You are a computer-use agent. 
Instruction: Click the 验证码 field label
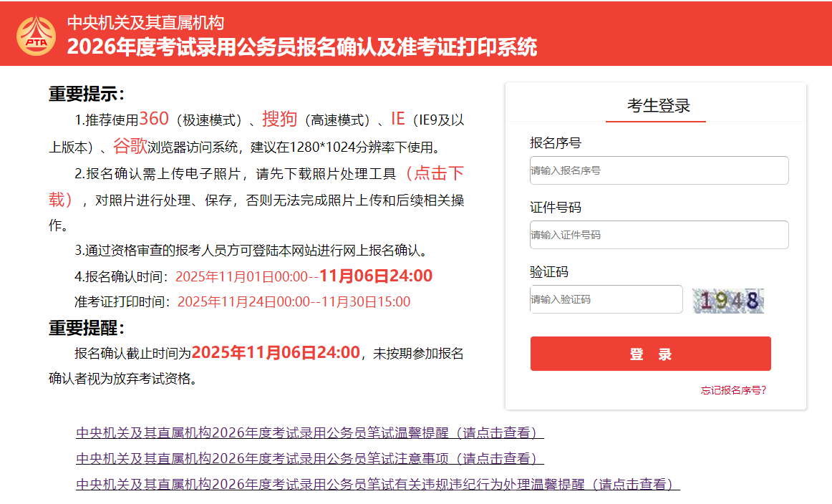tap(548, 272)
